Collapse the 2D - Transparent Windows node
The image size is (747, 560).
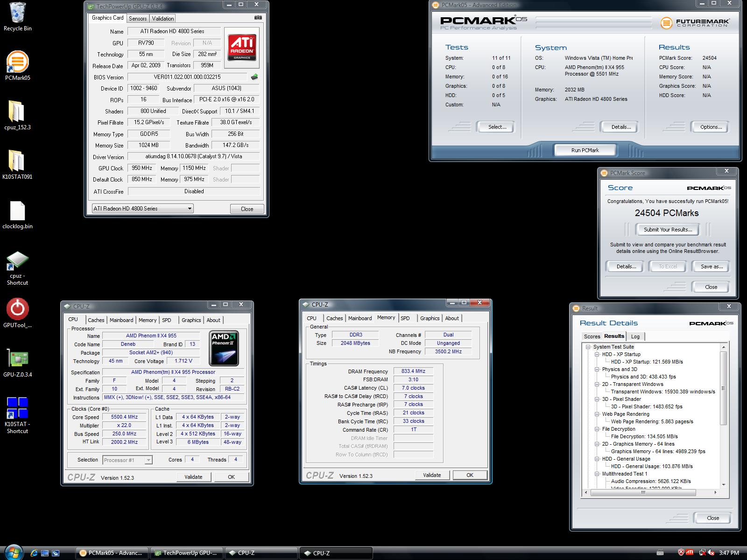pyautogui.click(x=597, y=384)
